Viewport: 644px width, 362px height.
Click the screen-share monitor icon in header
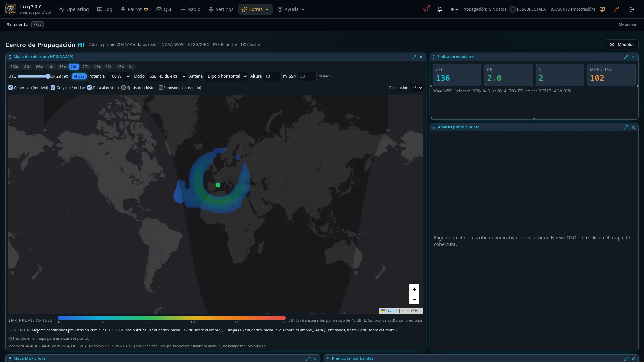tap(602, 9)
